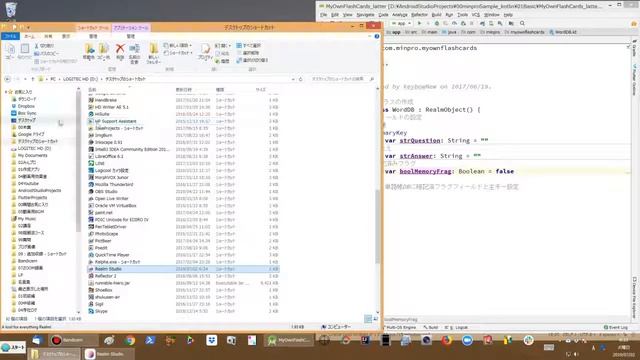This screenshot has height=360, width=640.
Task: Click the Copy To folder icon in ribbon
Action: click(103, 49)
